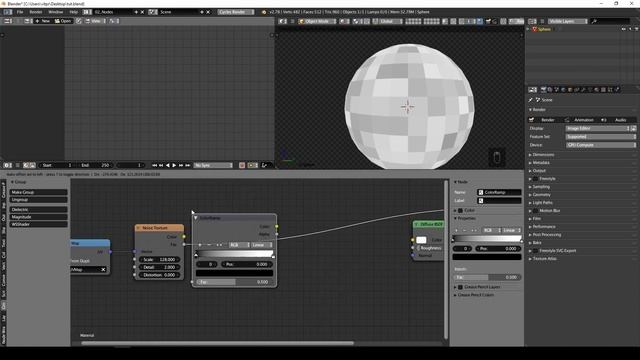Click the Ungroup button
Viewport: 640px width, 360px height.
point(39,200)
